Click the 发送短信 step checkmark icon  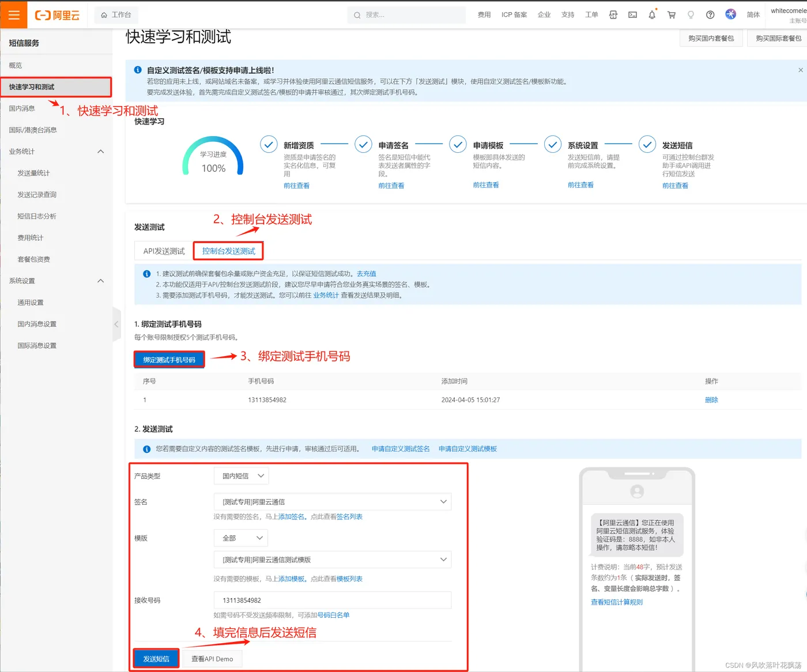tap(647, 144)
